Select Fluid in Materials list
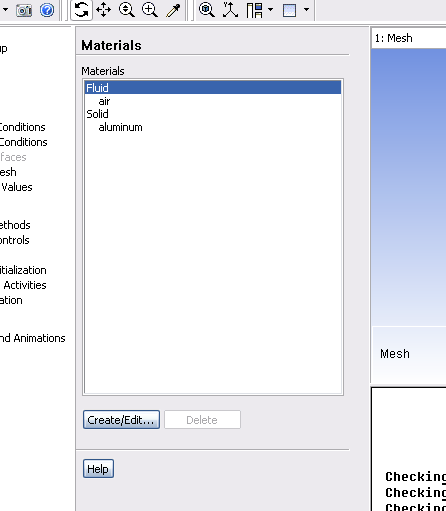Image resolution: width=446 pixels, height=511 pixels. pos(213,88)
